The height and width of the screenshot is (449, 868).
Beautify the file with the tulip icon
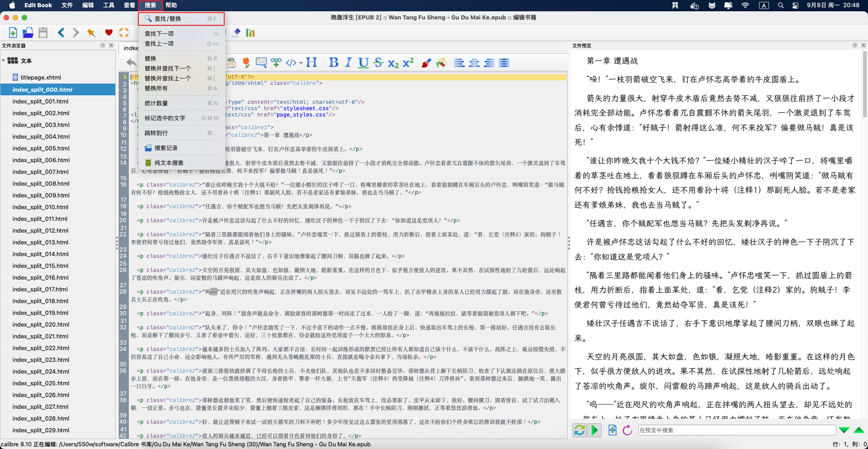pyautogui.click(x=246, y=62)
